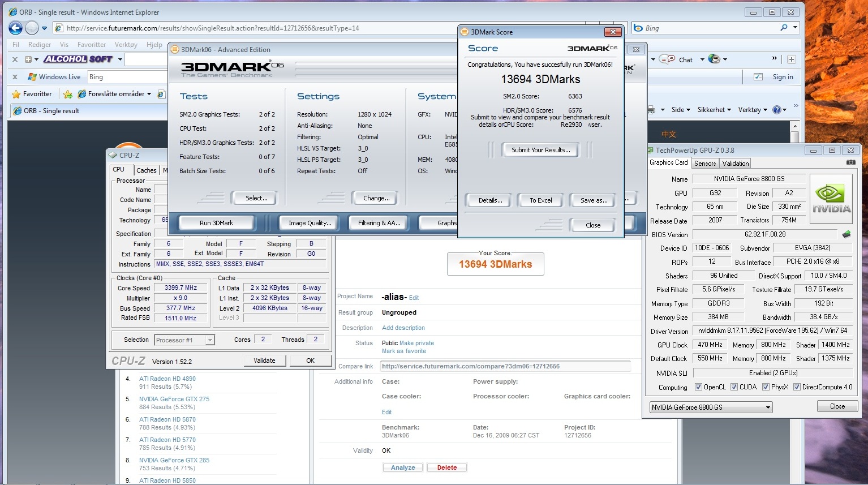Click the globe with coffee cup toolbar icon

714,59
